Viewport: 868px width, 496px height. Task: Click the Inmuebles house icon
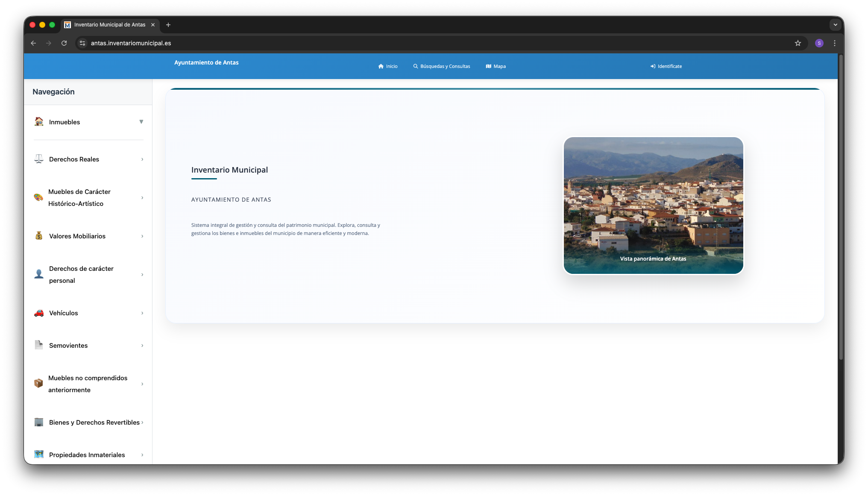38,122
